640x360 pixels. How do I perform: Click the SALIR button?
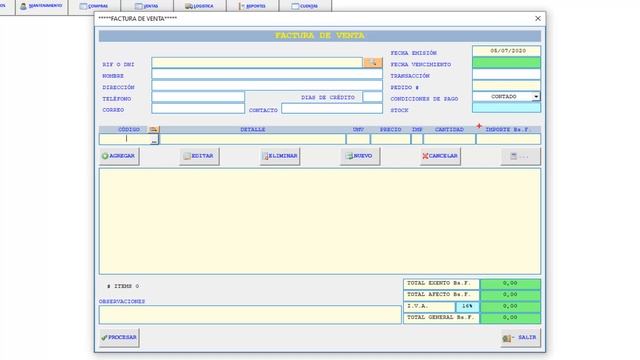pos(520,338)
